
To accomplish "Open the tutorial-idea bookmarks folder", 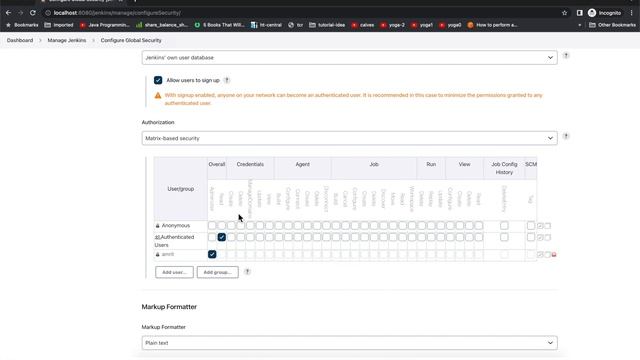I will [327, 25].
